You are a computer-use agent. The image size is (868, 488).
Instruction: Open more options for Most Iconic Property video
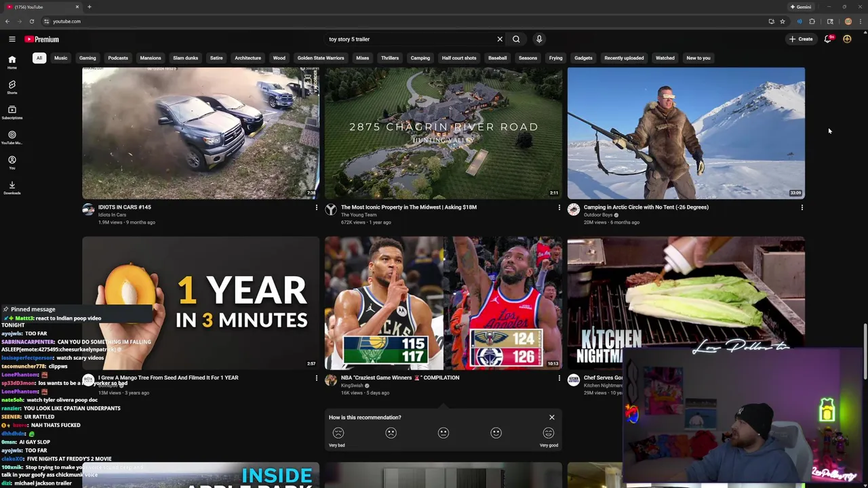559,207
